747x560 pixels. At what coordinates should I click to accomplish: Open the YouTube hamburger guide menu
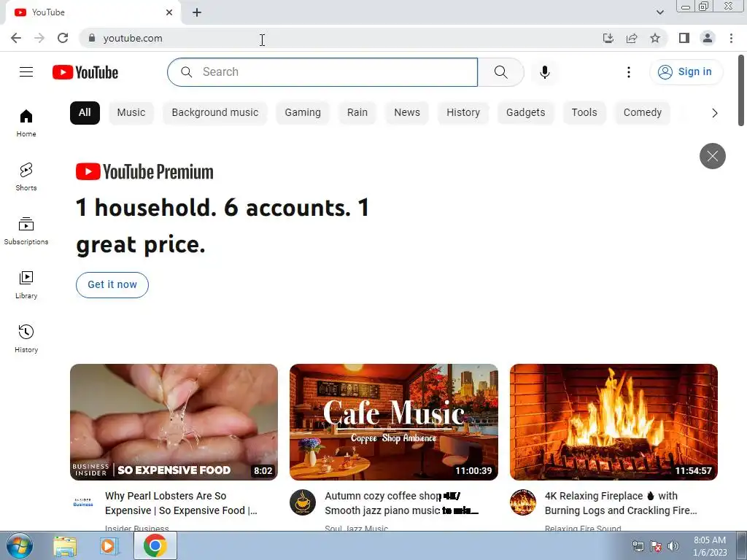coord(26,72)
